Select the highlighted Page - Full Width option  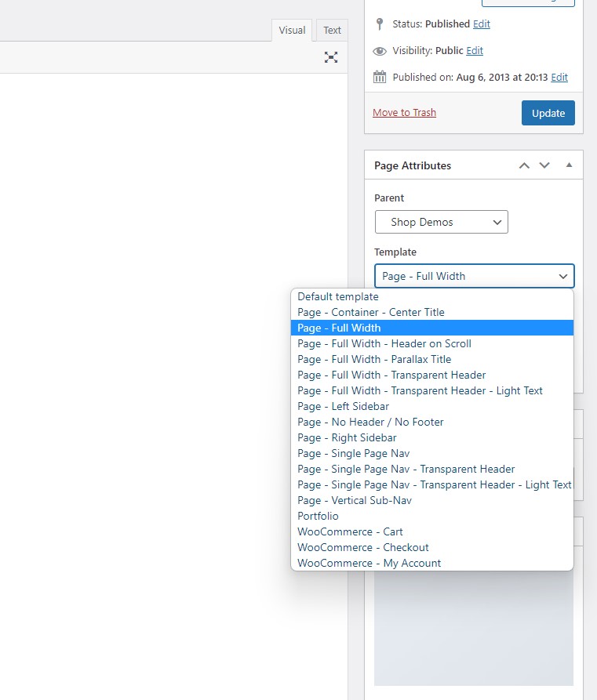click(x=432, y=328)
